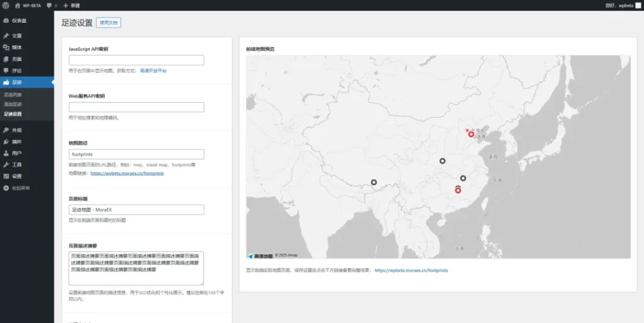Select 足迹列表 submenu item

13,94
